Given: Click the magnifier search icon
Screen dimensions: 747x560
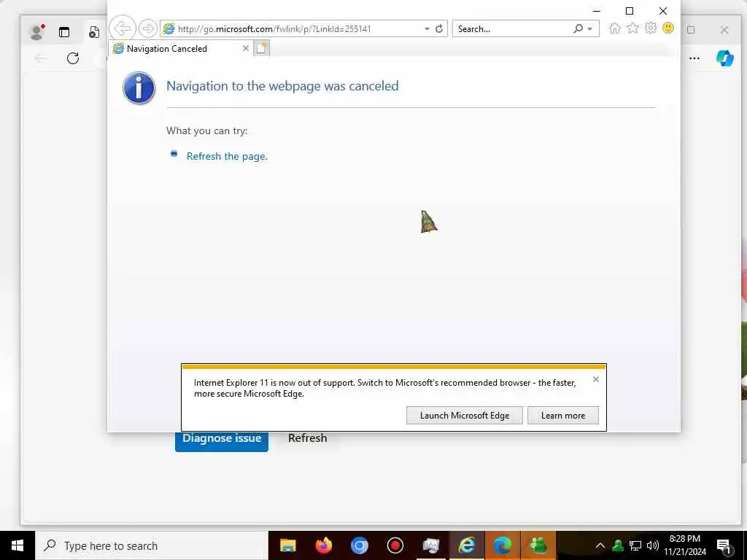Looking at the screenshot, I should tap(578, 28).
